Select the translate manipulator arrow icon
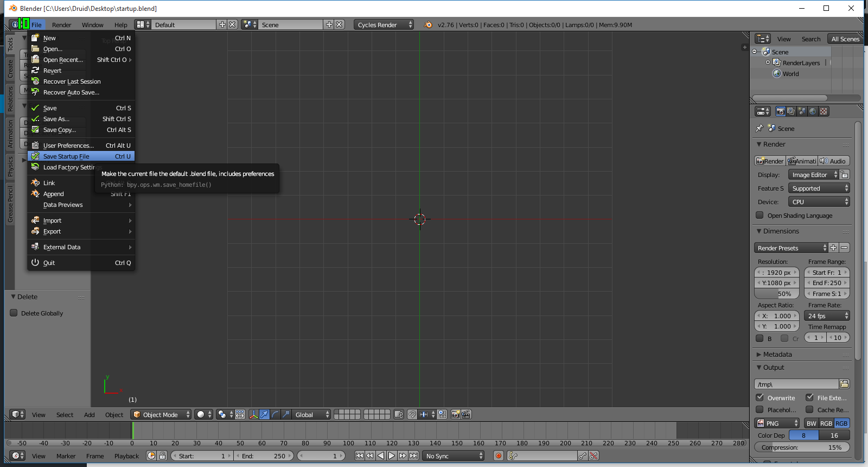 [264, 414]
